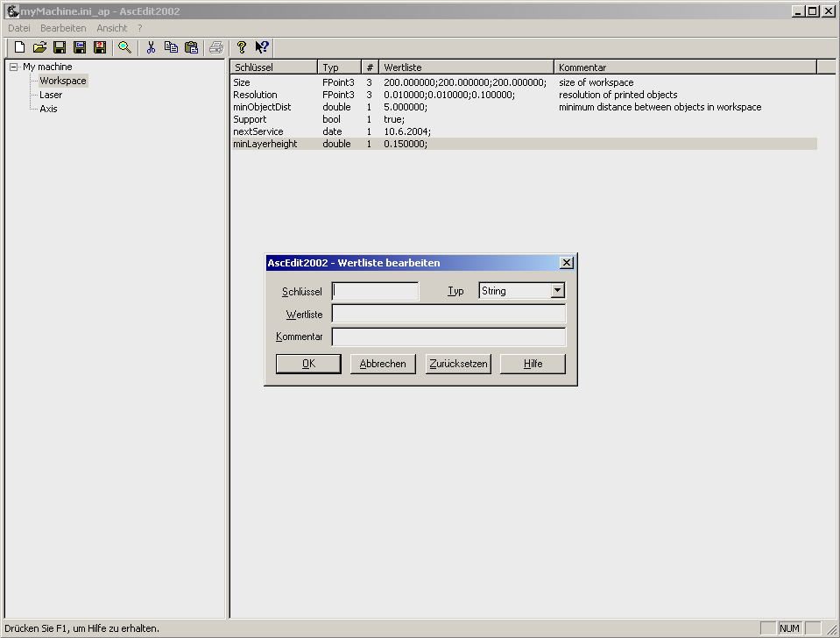The width and height of the screenshot is (840, 638).
Task: Open the Datei menu
Action: 18,28
